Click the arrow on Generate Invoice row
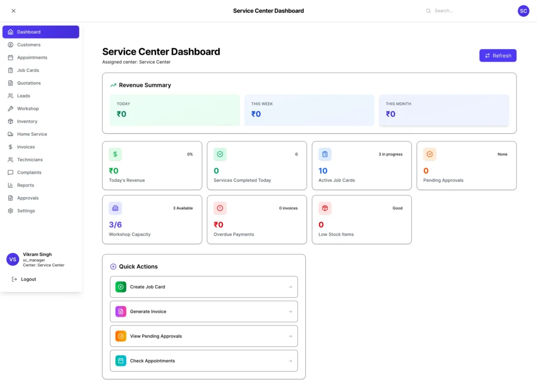The height and width of the screenshot is (392, 537). [x=290, y=311]
